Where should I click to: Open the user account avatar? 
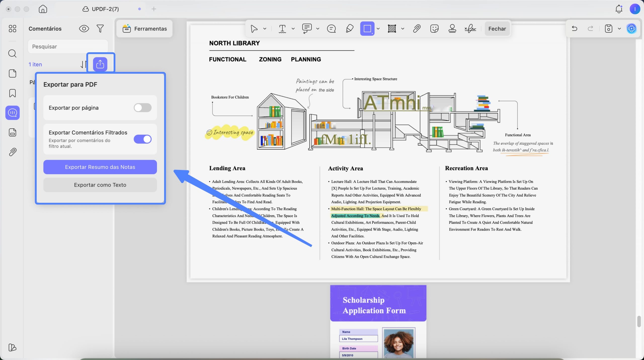[635, 9]
